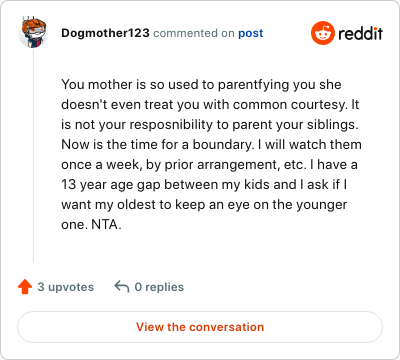400x360 pixels.
Task: Click the phrase "once a week, by prior arrangement"
Action: [171, 165]
